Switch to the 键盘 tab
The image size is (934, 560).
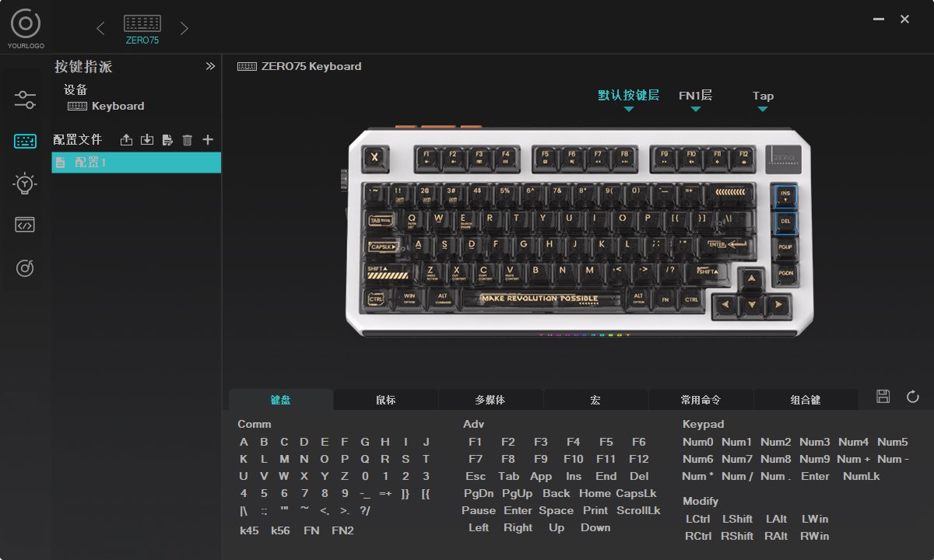[281, 400]
